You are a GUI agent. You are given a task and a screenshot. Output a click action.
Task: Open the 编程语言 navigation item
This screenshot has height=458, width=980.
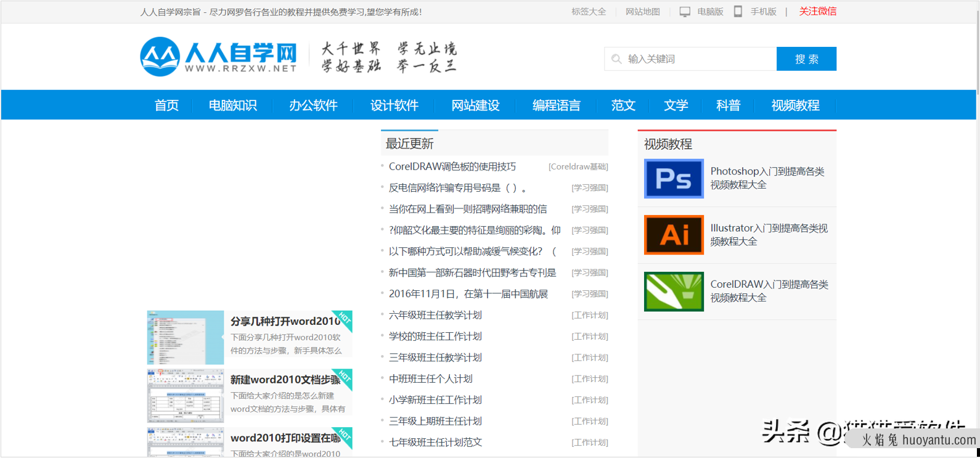pyautogui.click(x=557, y=105)
